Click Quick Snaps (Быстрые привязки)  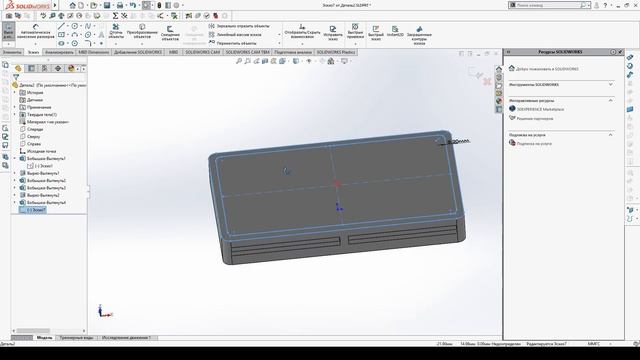355,32
